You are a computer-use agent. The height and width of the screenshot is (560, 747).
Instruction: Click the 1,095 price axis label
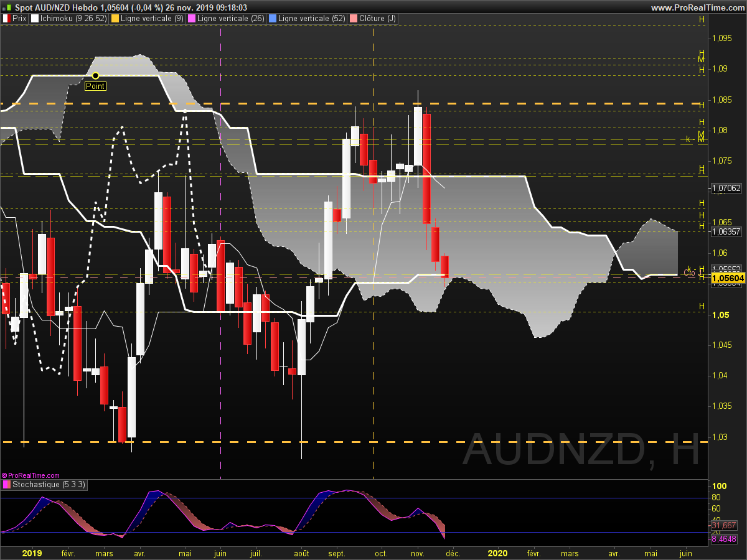[722, 39]
